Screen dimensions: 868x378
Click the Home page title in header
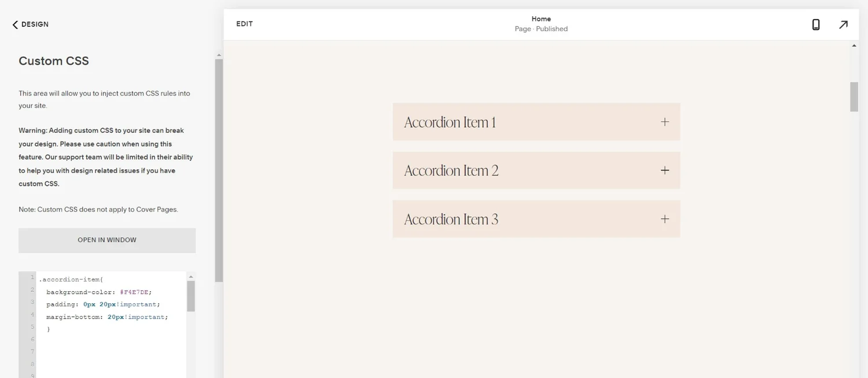pyautogui.click(x=540, y=18)
